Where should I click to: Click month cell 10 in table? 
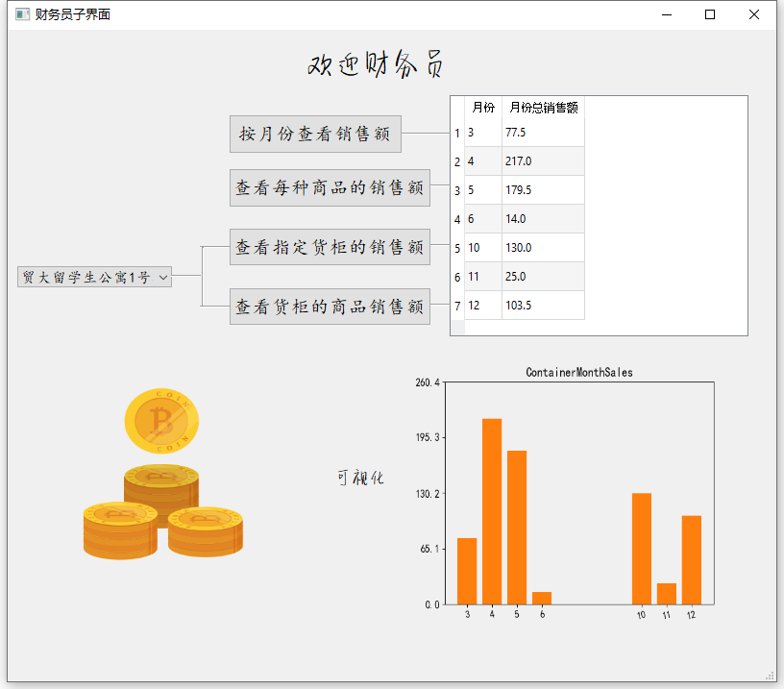(x=483, y=248)
